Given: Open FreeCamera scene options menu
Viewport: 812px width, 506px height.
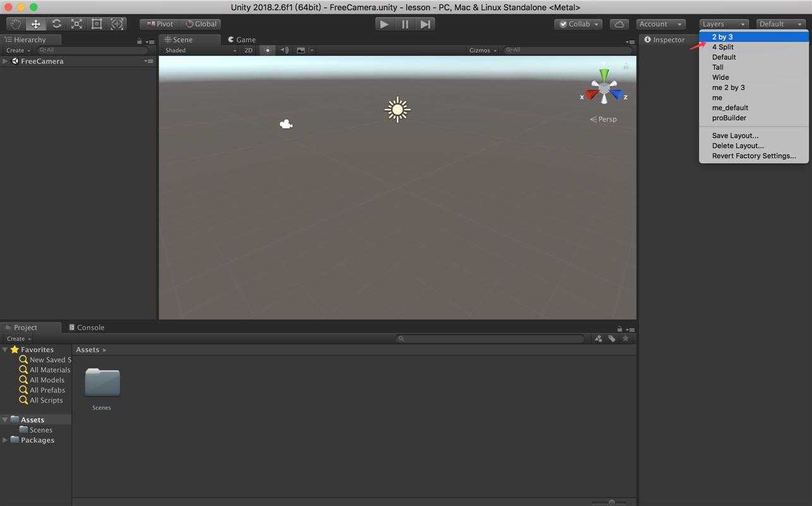Looking at the screenshot, I should click(148, 61).
